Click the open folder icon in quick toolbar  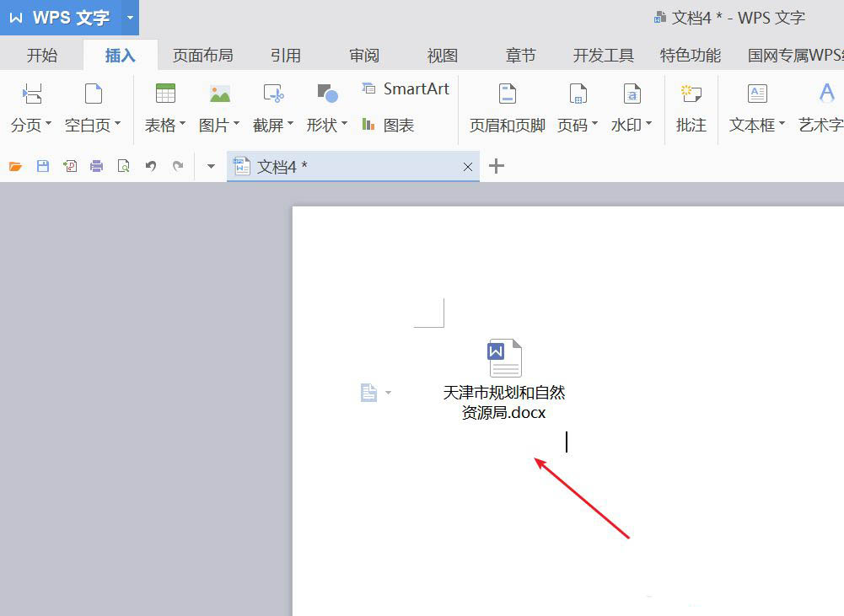click(x=16, y=166)
